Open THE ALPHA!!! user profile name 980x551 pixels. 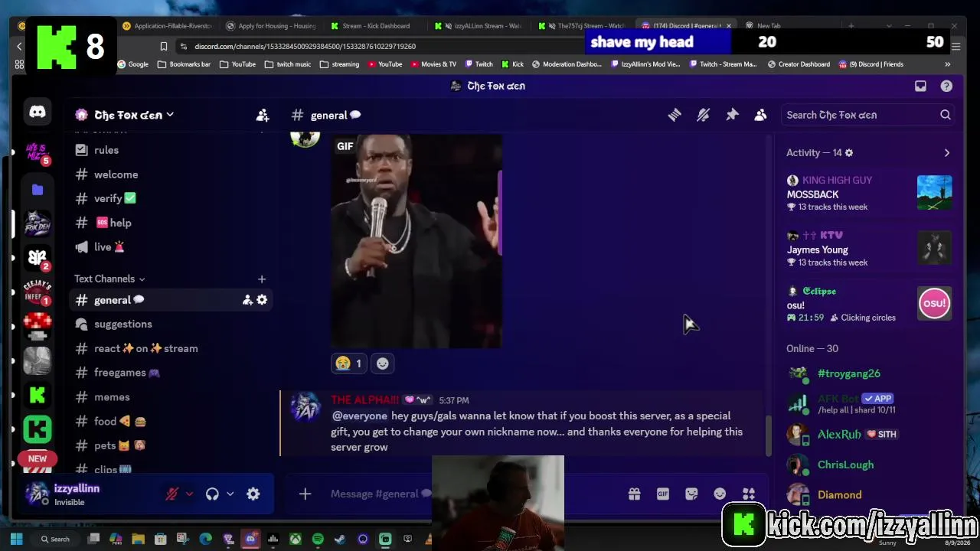click(365, 400)
